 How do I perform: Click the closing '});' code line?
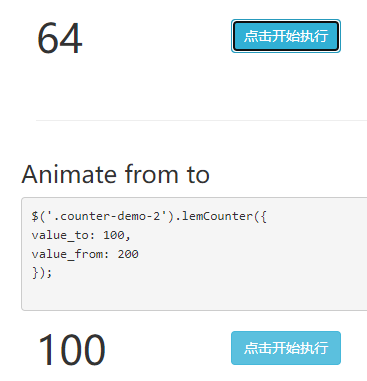tap(42, 273)
